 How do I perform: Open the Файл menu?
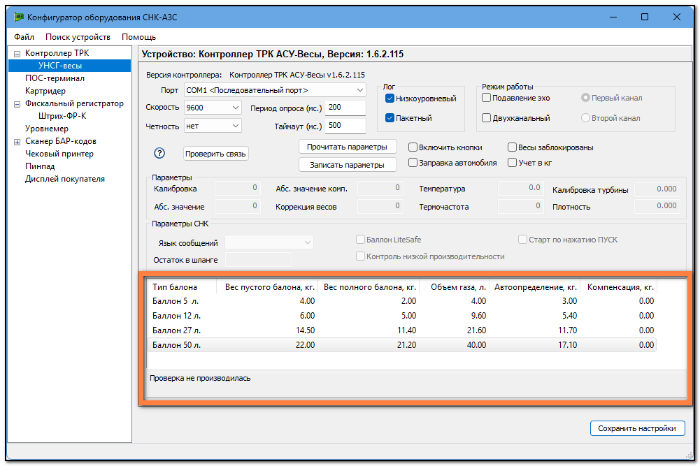click(24, 37)
